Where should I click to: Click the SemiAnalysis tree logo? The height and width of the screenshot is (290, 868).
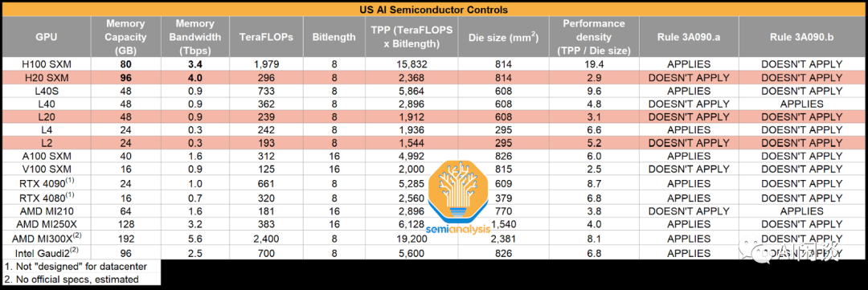[x=457, y=191]
